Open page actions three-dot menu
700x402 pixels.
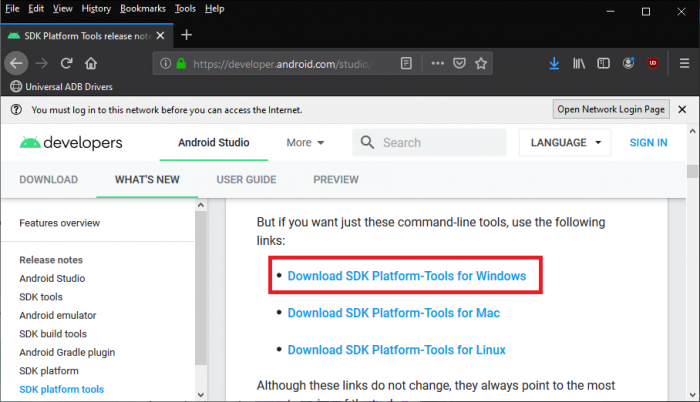pos(438,63)
